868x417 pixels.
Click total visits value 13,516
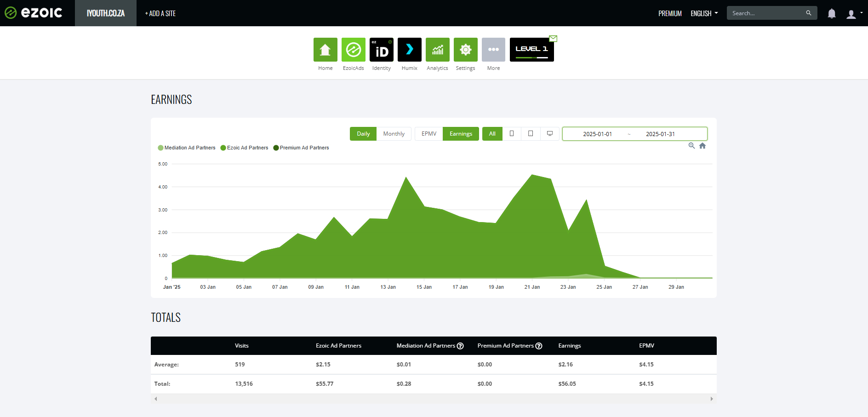click(244, 383)
